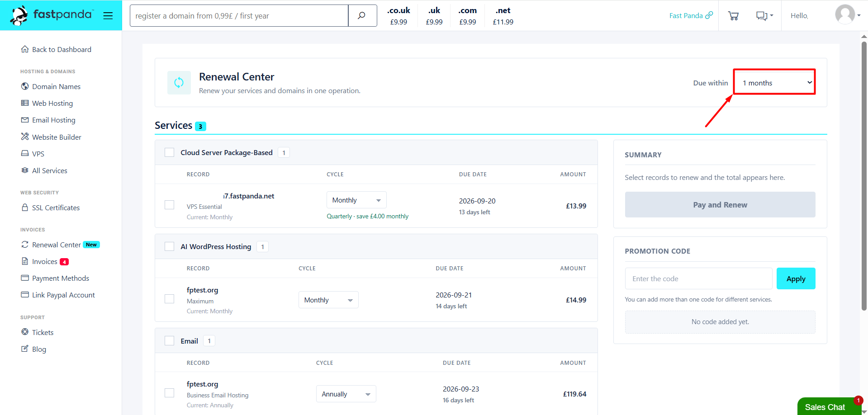Viewport: 868px width, 415px height.
Task: Open the Business Email Hosting cycle dropdown
Action: (346, 394)
